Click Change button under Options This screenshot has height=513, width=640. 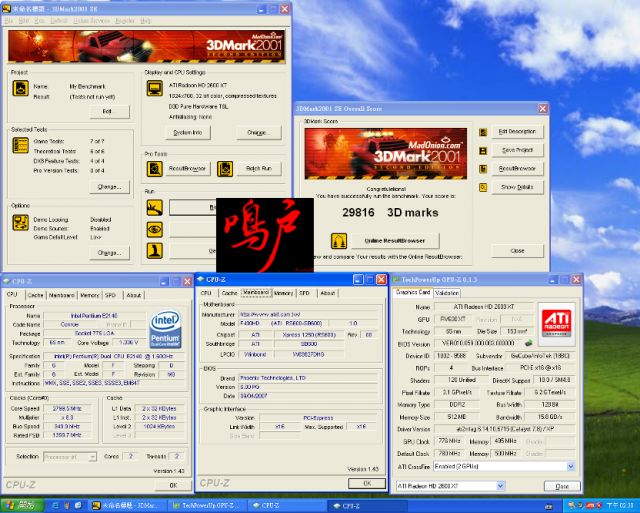coord(109,253)
